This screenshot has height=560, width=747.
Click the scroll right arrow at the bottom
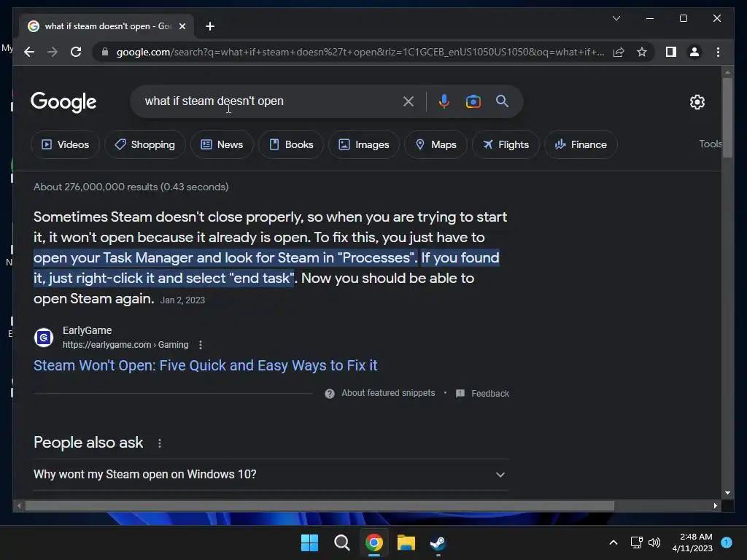click(x=715, y=506)
